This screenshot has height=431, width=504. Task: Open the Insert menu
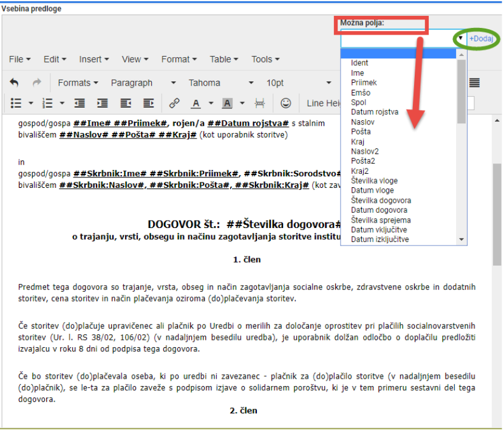[x=94, y=59]
